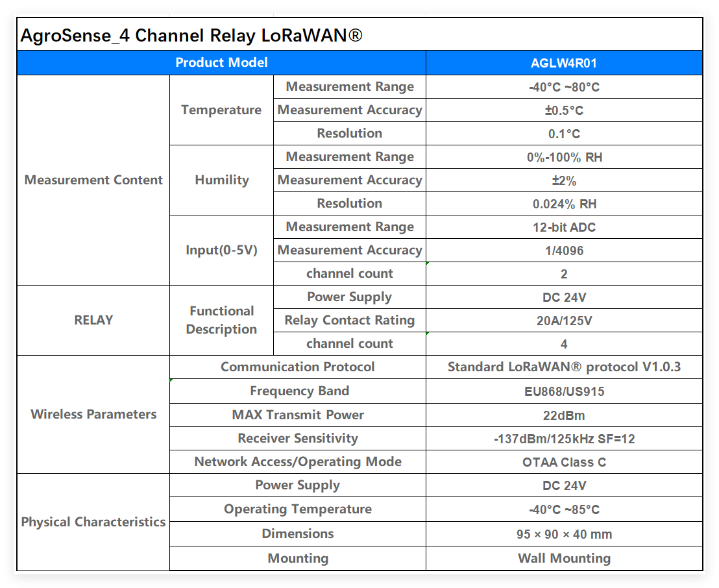Select the value "1/4096"

coord(564,251)
